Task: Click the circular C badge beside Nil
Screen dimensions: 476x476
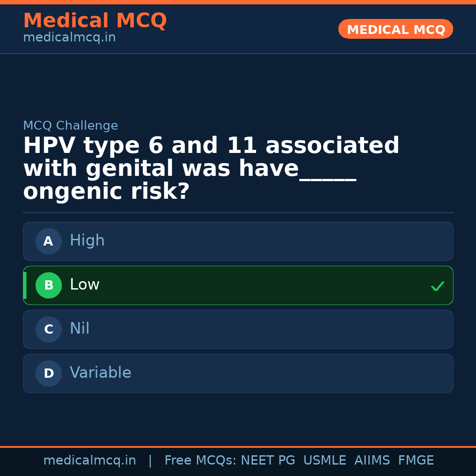Action: (x=48, y=329)
